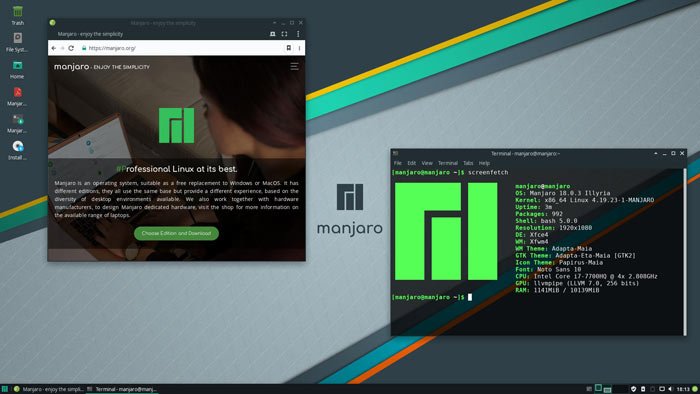Screen dimensions: 700x394
Task: Click the manjaro wordmark in the site header
Action: [x=71, y=67]
